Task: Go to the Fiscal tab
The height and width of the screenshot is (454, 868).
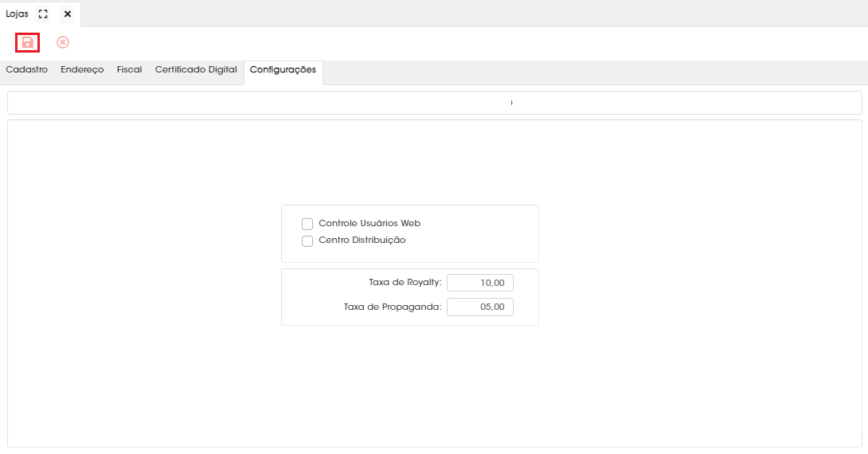Action: click(x=130, y=70)
